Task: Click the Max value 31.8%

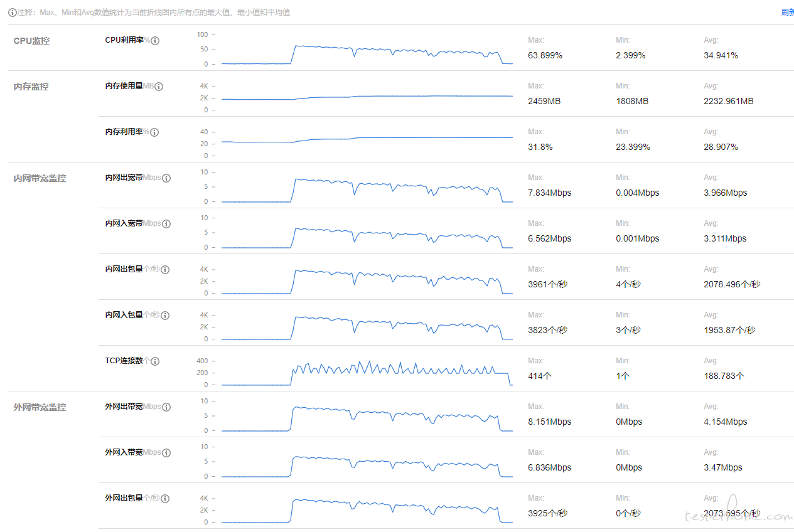Action: [x=540, y=147]
